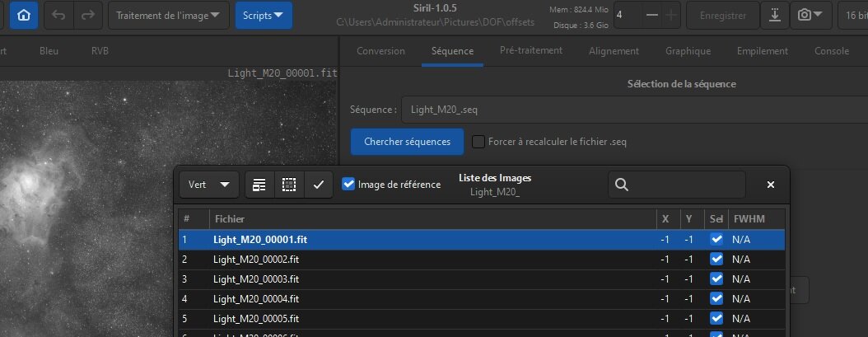Sort by the # column header
Screen dimensions: 868x337
point(194,219)
